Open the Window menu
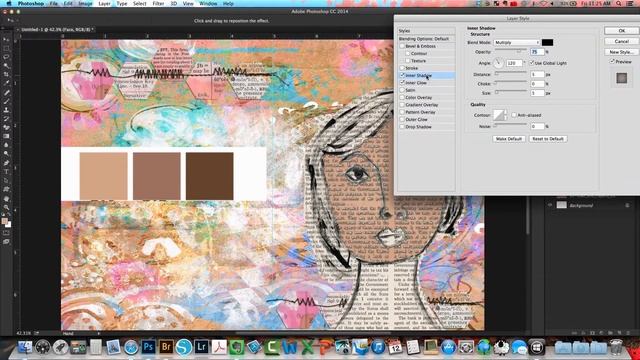The width and height of the screenshot is (640, 360). click(208, 4)
